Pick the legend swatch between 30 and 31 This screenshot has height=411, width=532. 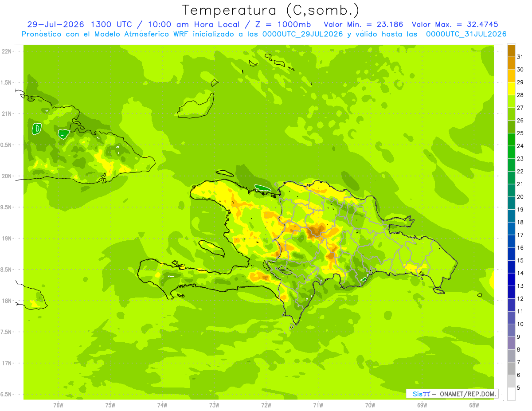click(x=511, y=63)
